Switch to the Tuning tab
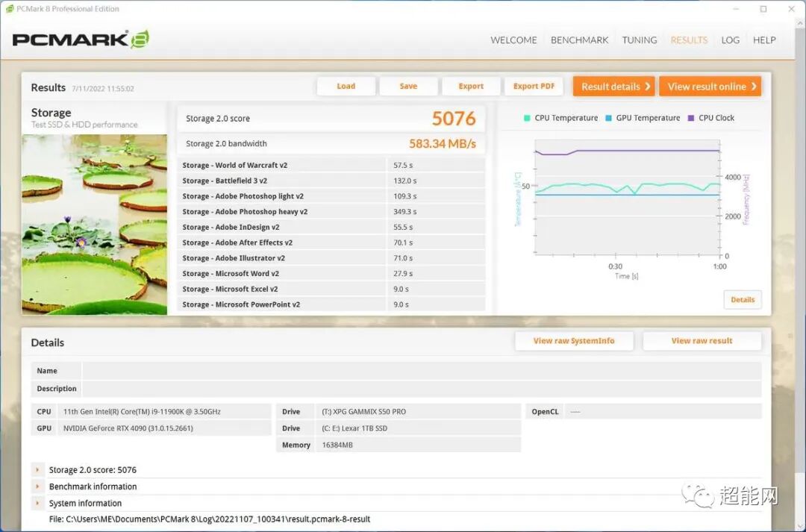The image size is (806, 532). point(640,40)
